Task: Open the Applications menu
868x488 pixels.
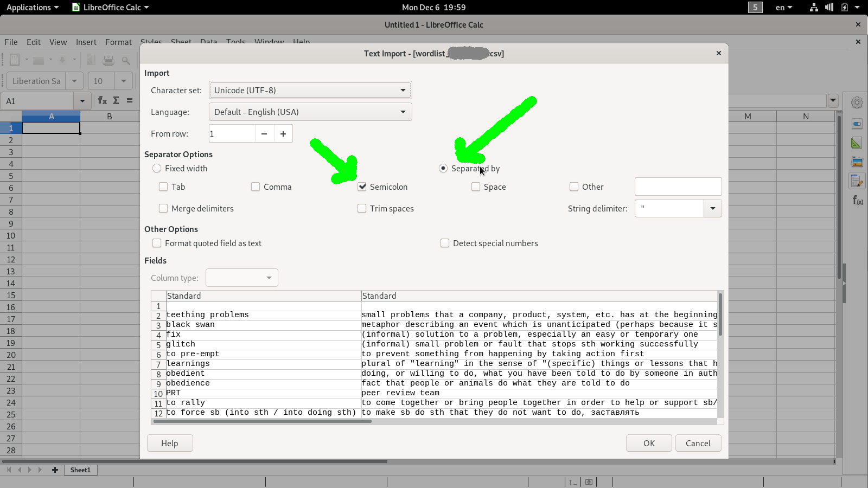Action: click(32, 8)
